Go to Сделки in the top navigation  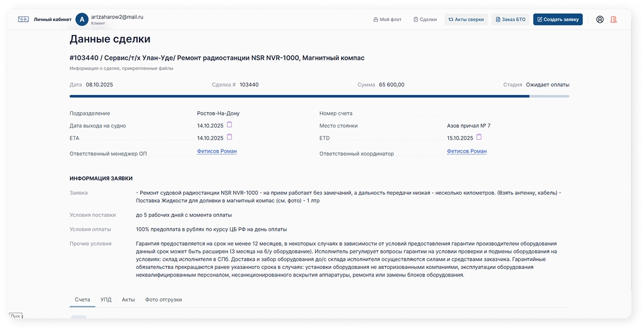point(425,19)
